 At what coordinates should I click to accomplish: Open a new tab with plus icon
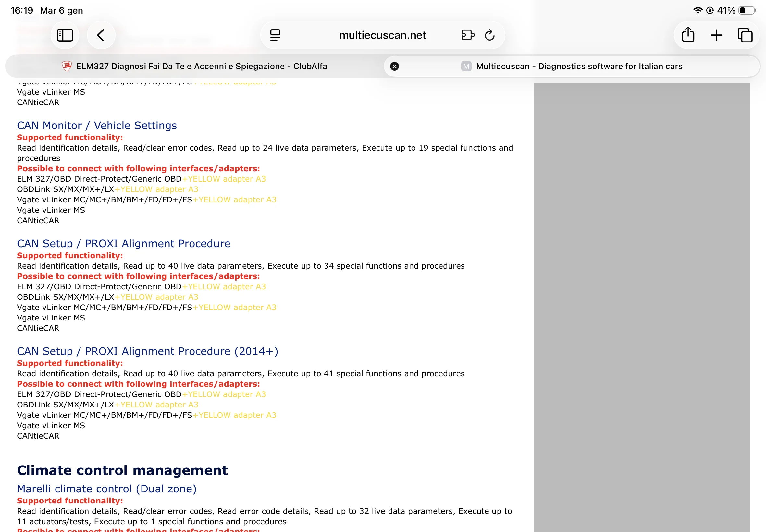pos(716,35)
